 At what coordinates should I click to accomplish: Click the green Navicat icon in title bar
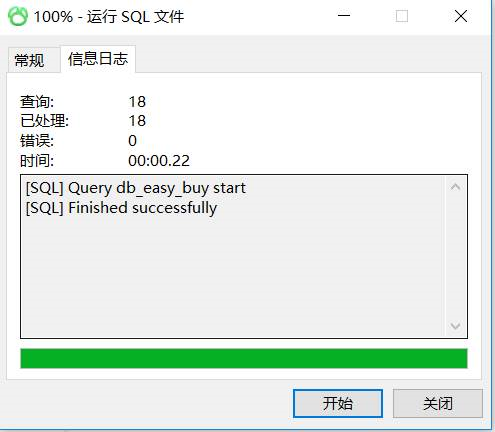[18, 16]
